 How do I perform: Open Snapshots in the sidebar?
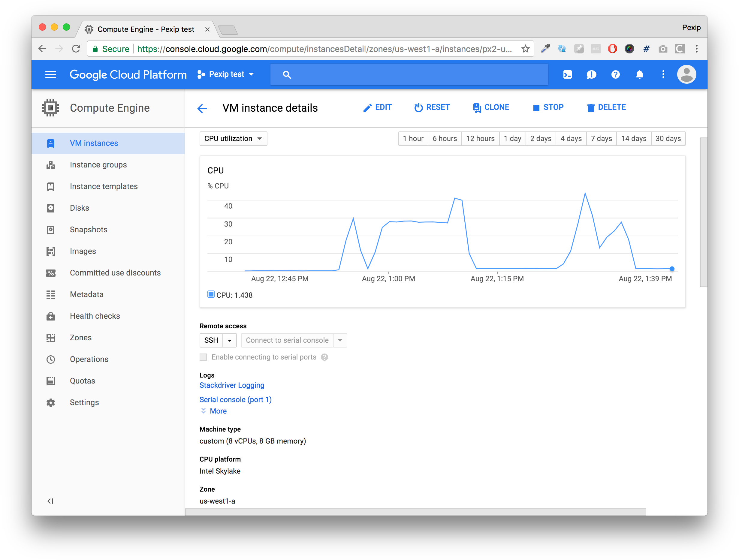89,230
